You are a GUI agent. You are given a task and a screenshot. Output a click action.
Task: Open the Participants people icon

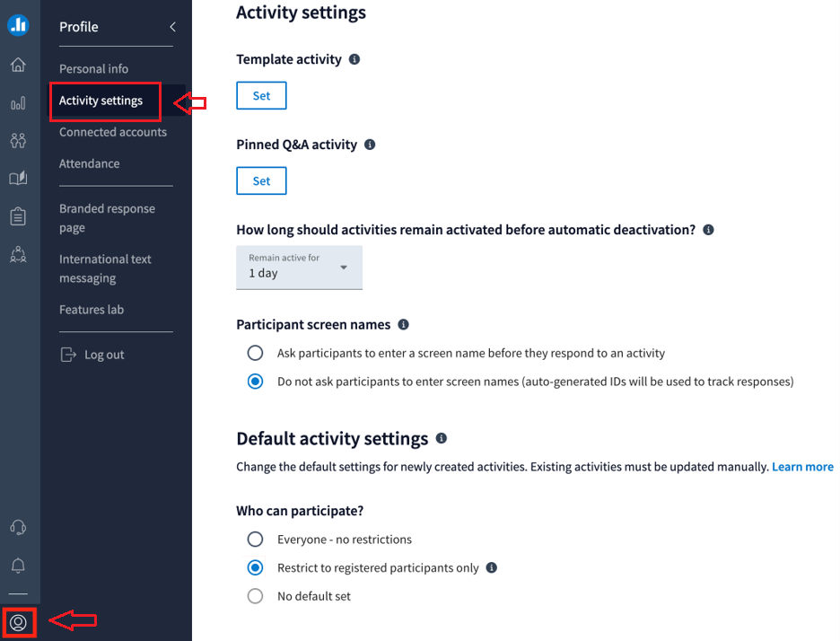18,140
